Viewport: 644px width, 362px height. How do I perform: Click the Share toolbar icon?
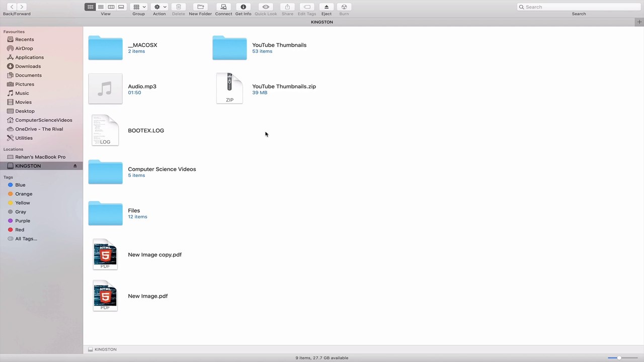tap(287, 7)
